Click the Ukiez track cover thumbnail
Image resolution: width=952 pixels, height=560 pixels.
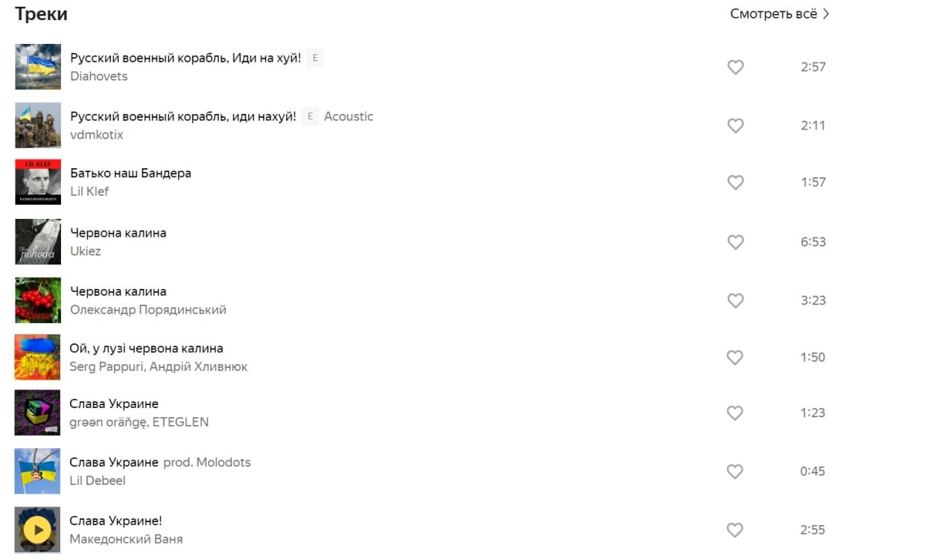point(38,242)
